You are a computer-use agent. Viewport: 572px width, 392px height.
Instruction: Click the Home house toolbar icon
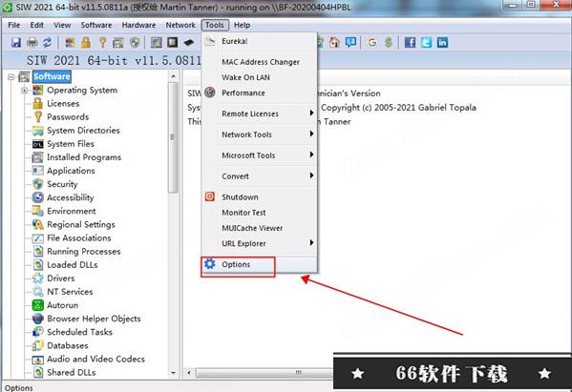tap(334, 43)
